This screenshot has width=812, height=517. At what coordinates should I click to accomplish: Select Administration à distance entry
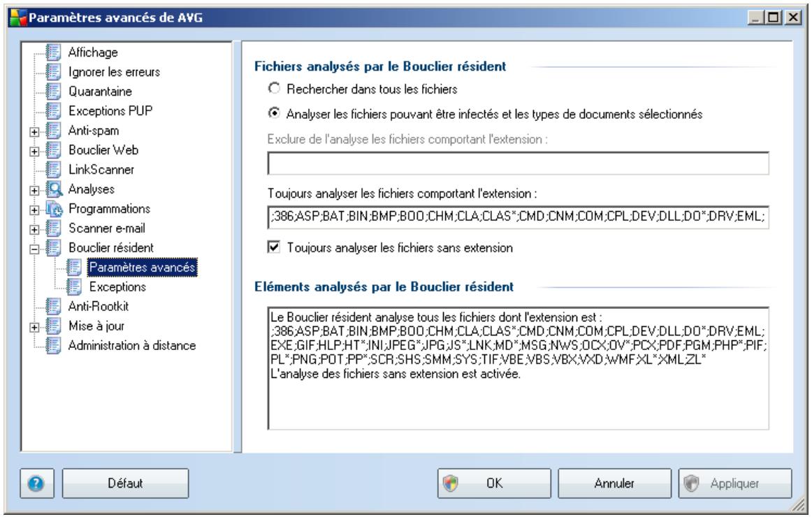(x=132, y=345)
